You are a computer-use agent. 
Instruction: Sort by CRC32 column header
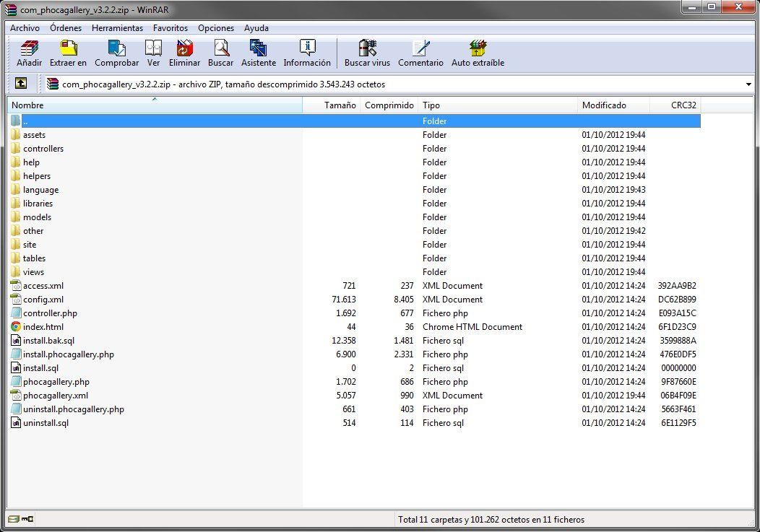(675, 105)
